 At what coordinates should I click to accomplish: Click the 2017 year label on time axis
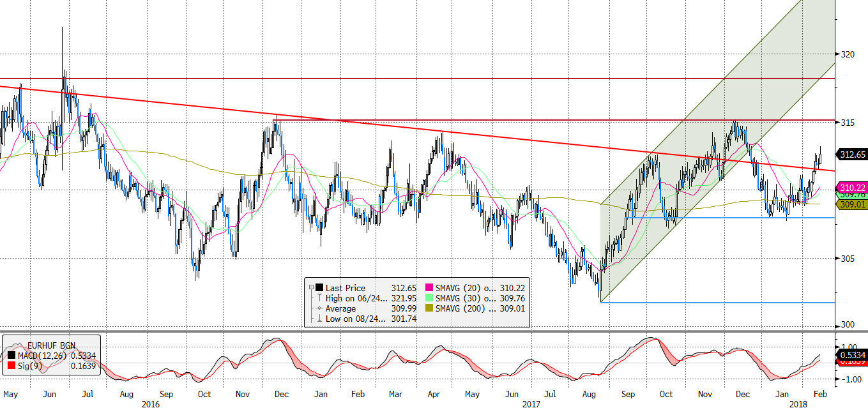531,404
